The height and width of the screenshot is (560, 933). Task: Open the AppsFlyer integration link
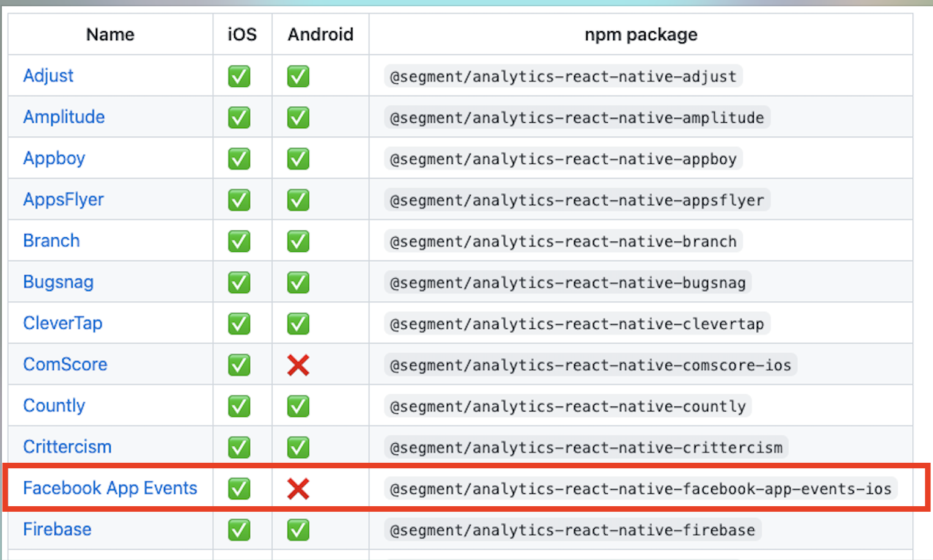63,199
